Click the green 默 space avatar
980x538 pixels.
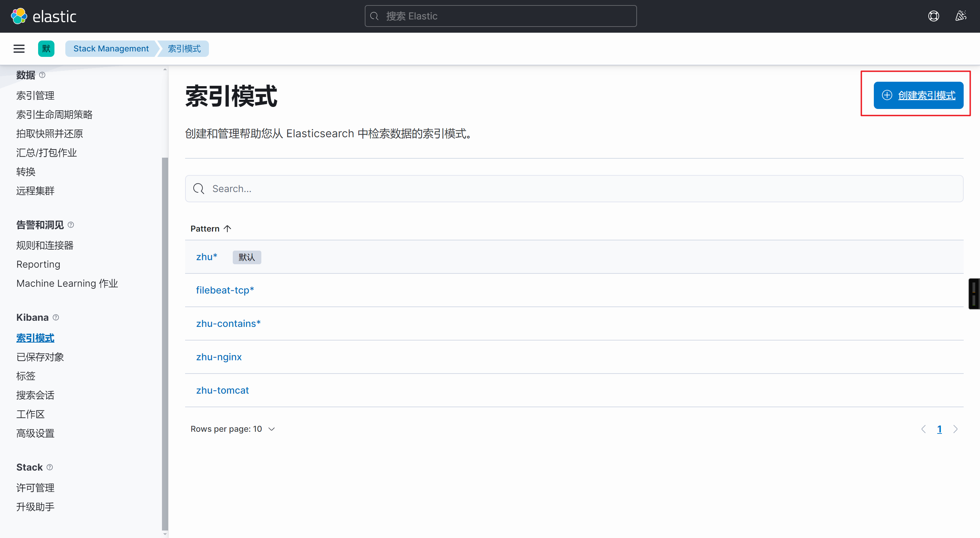pyautogui.click(x=46, y=49)
